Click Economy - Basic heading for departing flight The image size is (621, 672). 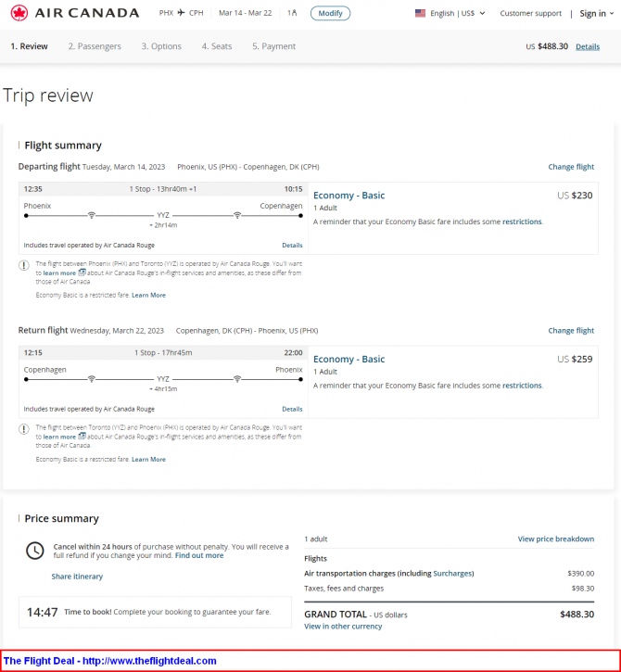(x=349, y=196)
